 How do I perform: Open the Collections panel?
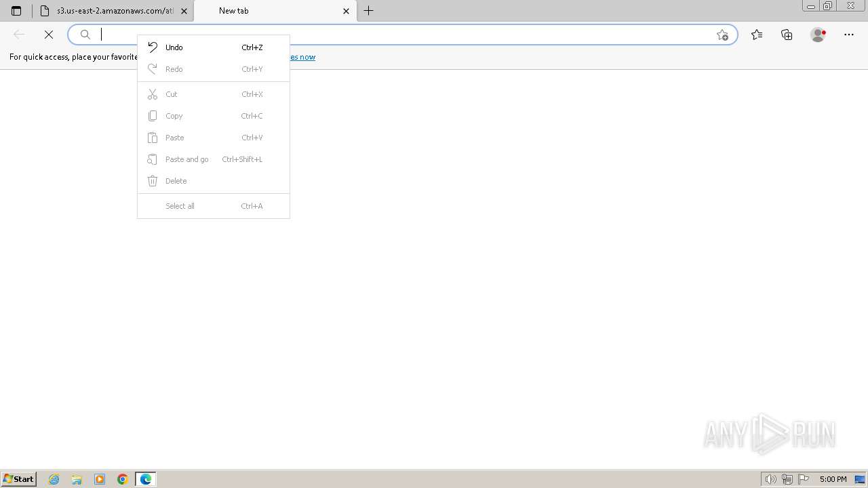787,35
